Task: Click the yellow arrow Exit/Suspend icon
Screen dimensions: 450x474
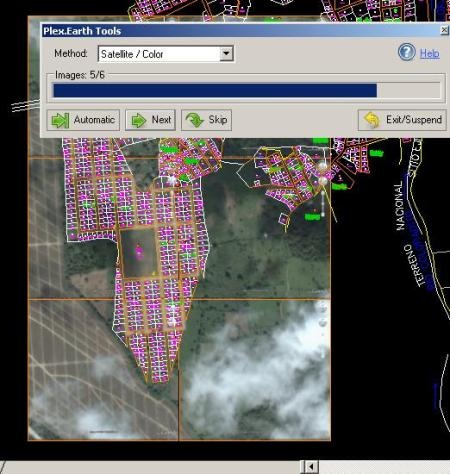Action: [x=372, y=120]
